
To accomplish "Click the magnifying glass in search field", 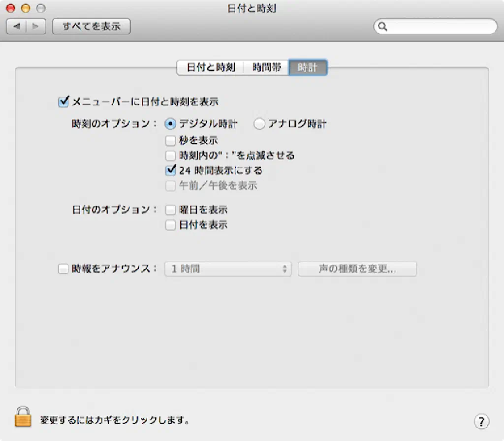I will click(x=383, y=27).
